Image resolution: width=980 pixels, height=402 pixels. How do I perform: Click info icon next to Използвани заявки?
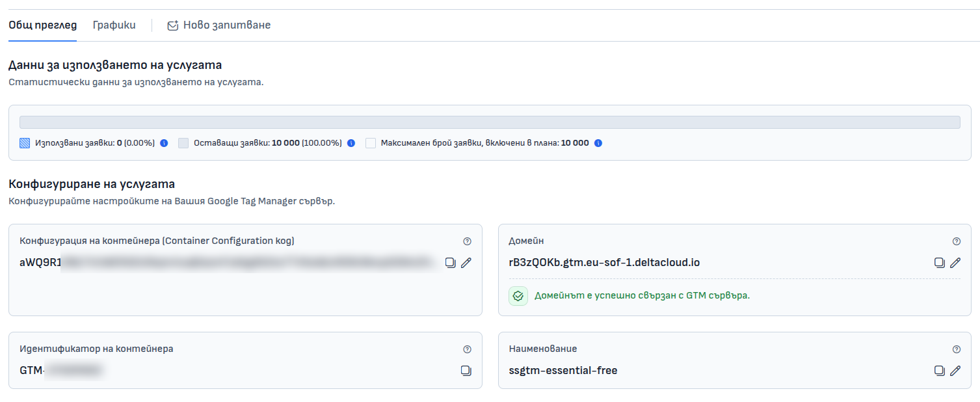(x=164, y=143)
